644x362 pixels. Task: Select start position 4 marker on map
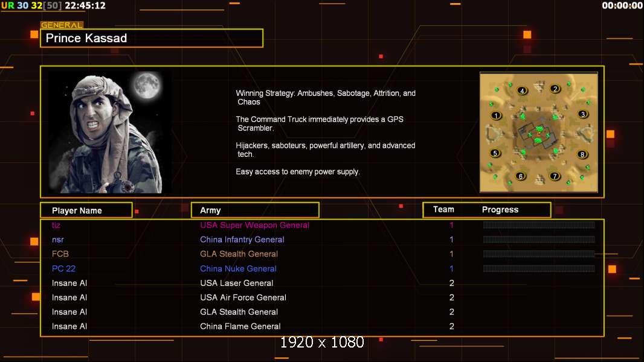[x=522, y=91]
